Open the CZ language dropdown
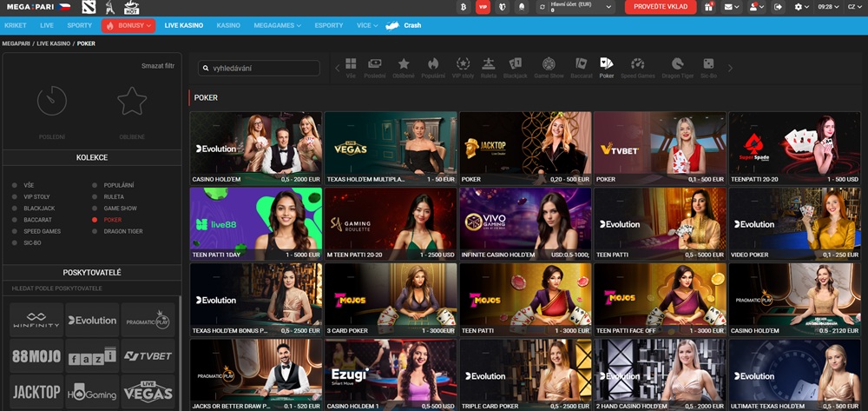The width and height of the screenshot is (868, 411). (855, 7)
